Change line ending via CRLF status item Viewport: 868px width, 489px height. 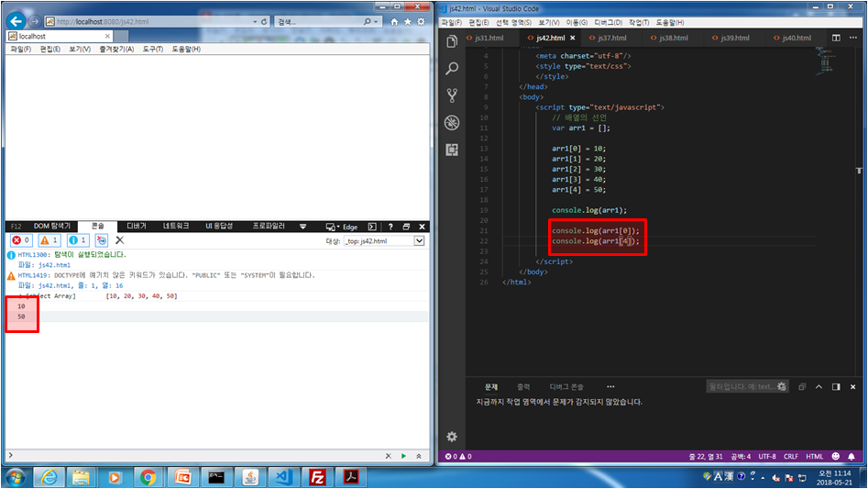click(791, 456)
